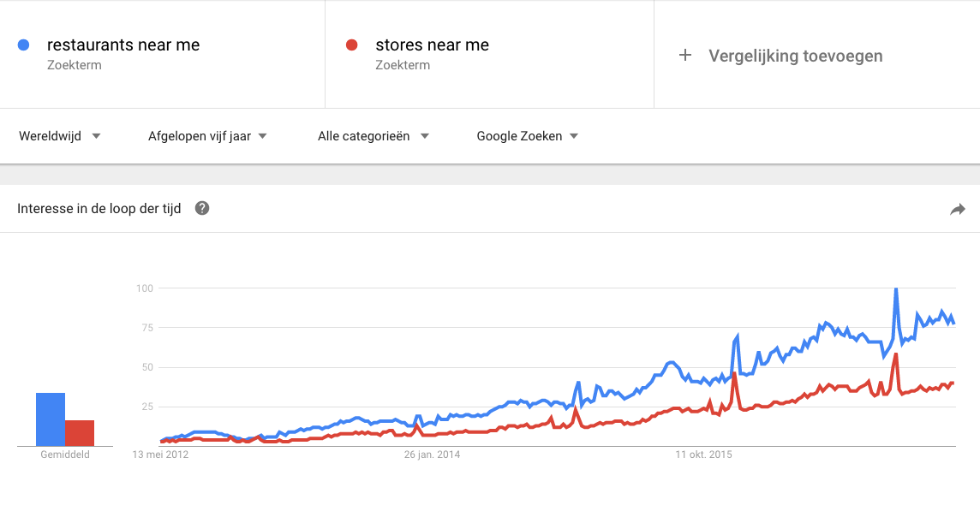Click the blue dot beside restaurants near me

click(24, 45)
